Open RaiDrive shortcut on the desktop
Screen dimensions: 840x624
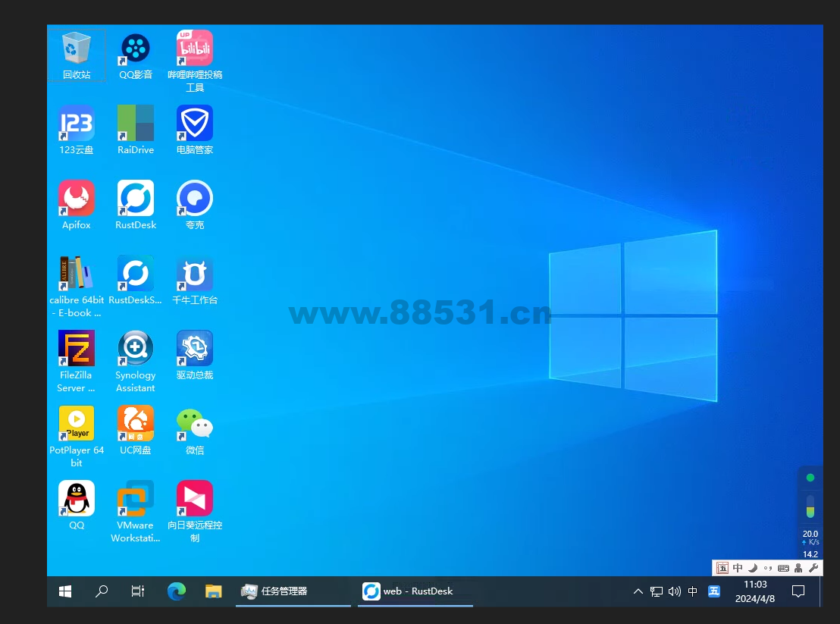tap(136, 130)
